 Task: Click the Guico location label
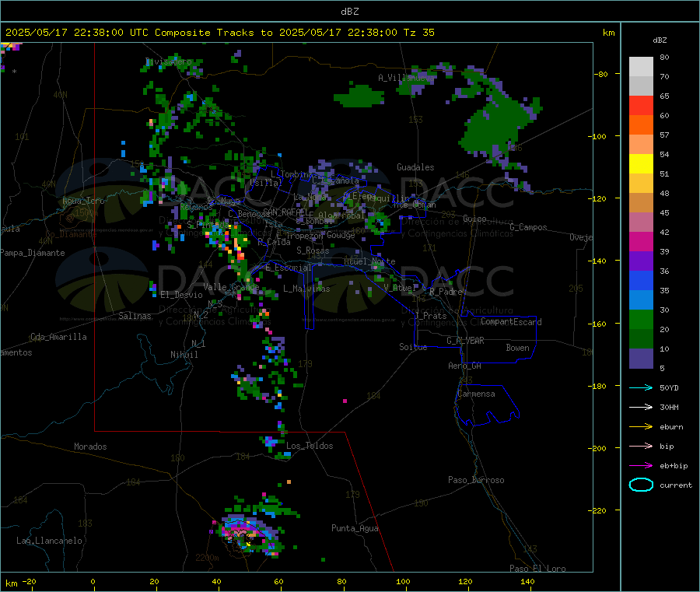(x=474, y=219)
